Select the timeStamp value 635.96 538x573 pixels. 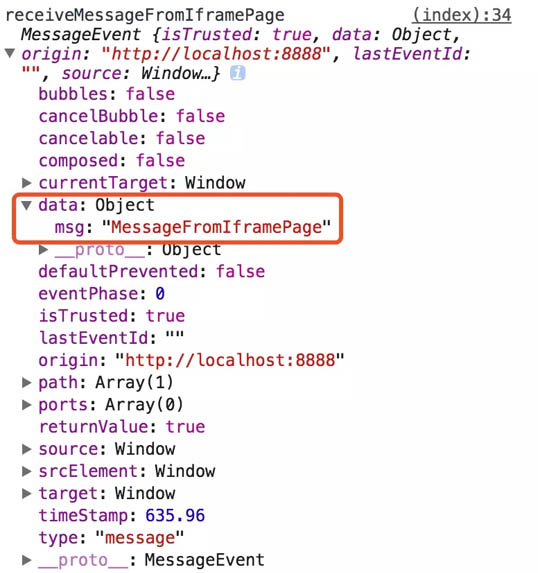pos(175,516)
